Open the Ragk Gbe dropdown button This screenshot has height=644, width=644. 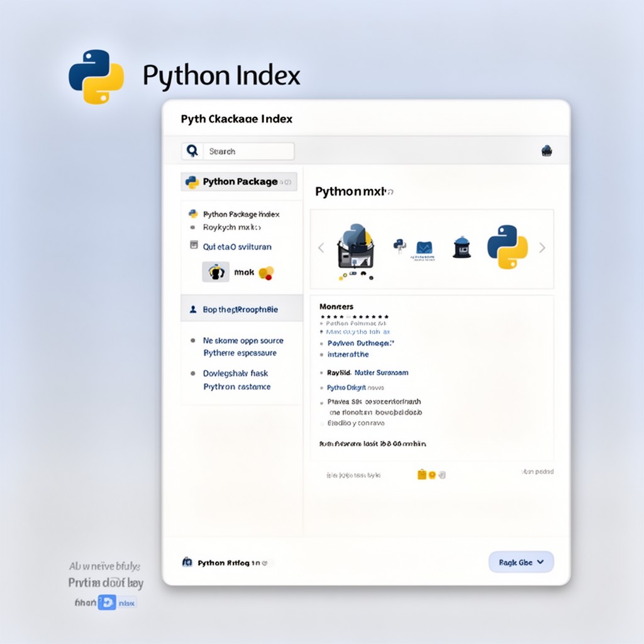(521, 562)
